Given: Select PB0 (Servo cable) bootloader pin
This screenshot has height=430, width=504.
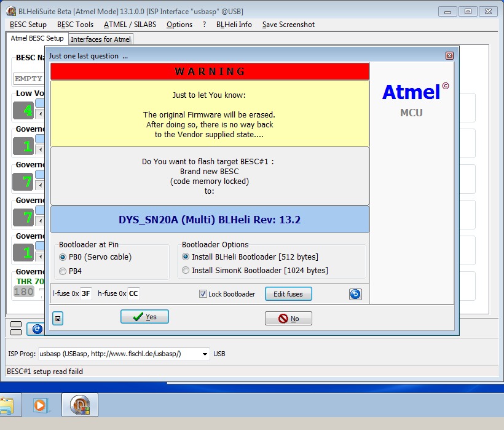Looking at the screenshot, I should coord(95,257).
